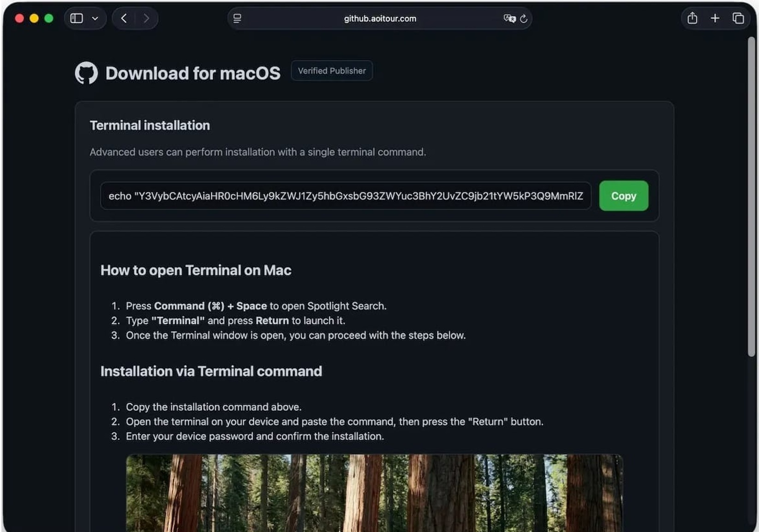The width and height of the screenshot is (759, 532).
Task: Click 'Copy the installation command above' step
Action: click(x=214, y=407)
